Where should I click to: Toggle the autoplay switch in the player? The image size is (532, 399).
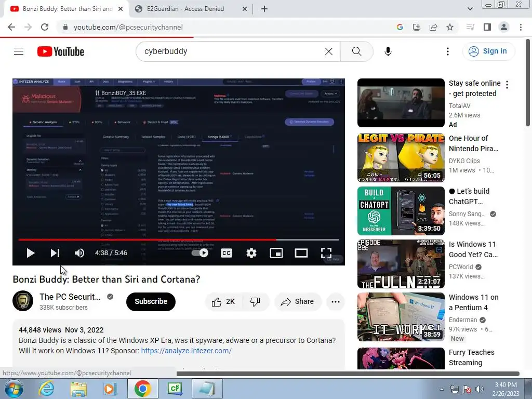200,253
